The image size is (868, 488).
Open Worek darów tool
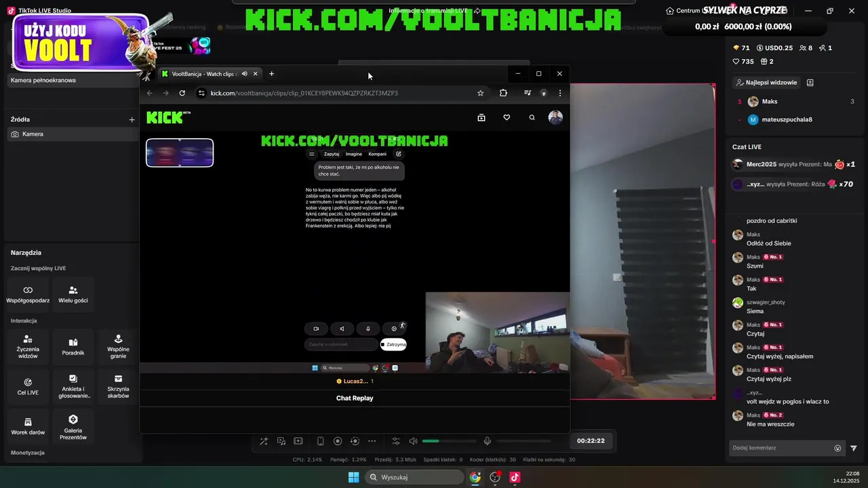click(x=28, y=426)
